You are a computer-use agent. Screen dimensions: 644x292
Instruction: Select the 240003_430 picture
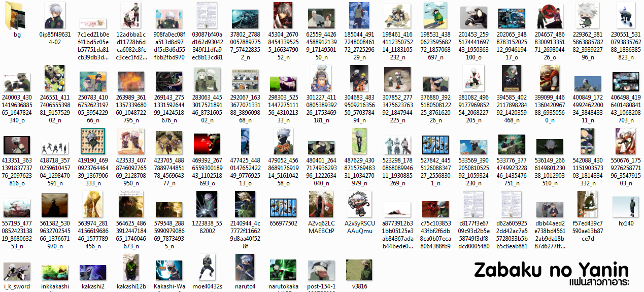pyautogui.click(x=17, y=82)
